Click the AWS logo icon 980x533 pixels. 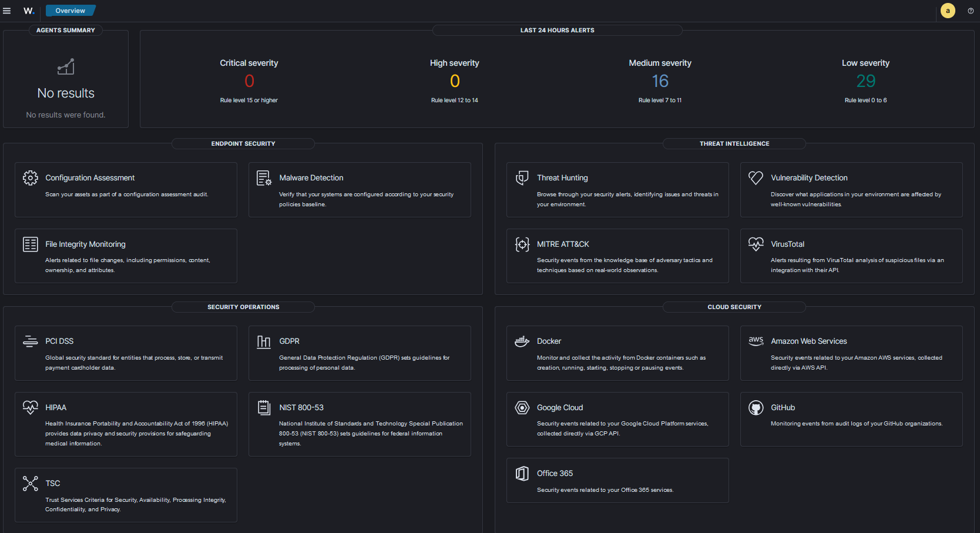point(756,341)
